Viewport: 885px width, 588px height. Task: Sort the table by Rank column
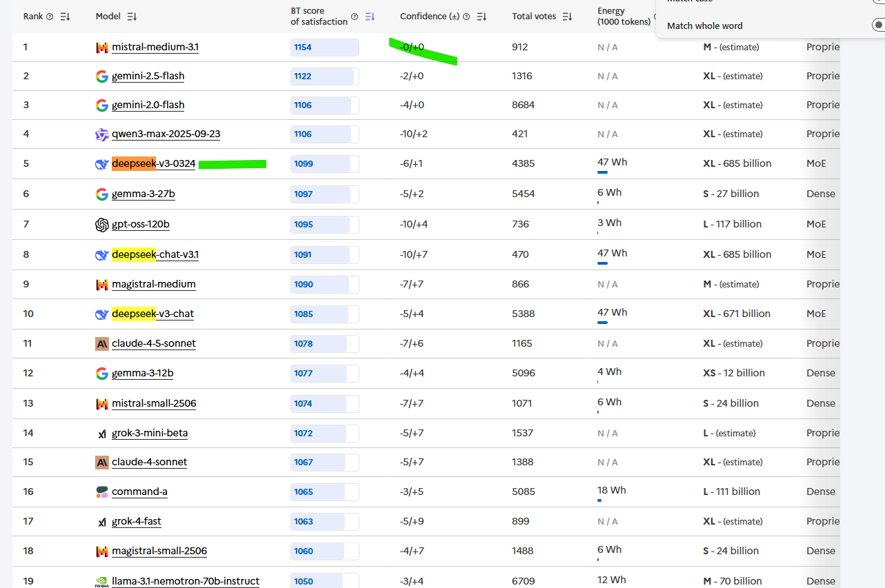(x=66, y=17)
